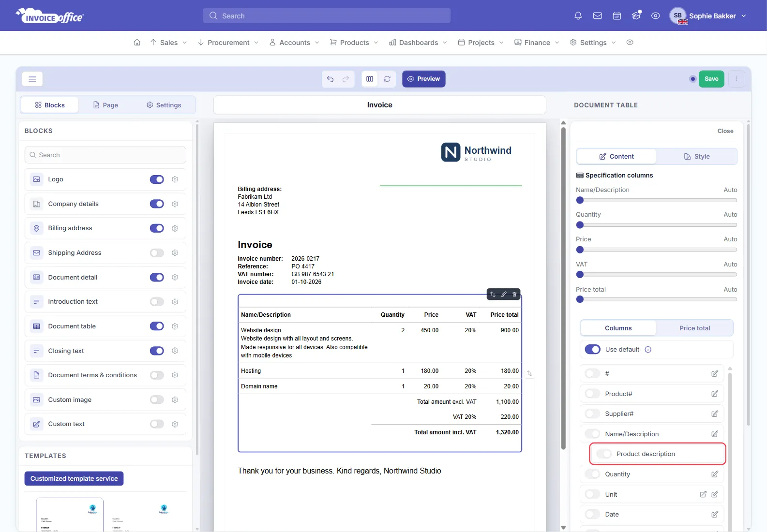
Task: Adjust the Name/Description width slider
Action: [x=657, y=200]
